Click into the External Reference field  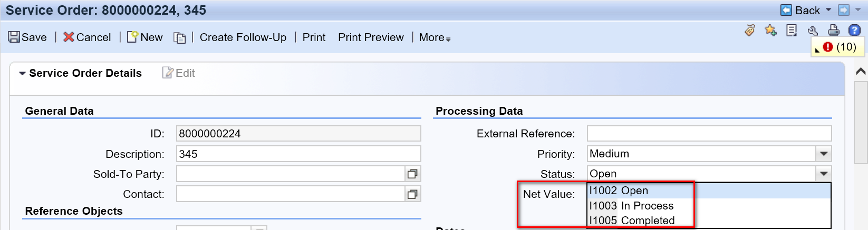tap(709, 134)
